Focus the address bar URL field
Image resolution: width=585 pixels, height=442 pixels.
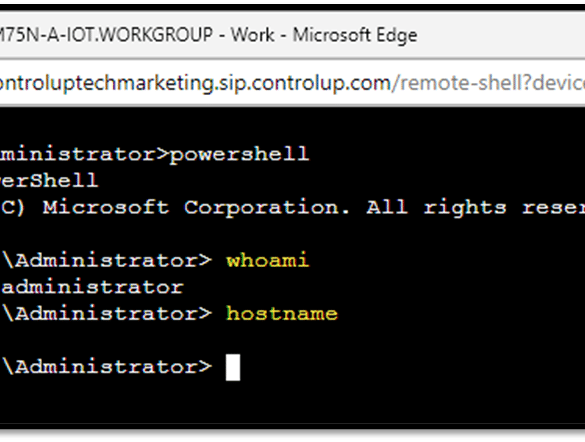tap(292, 83)
